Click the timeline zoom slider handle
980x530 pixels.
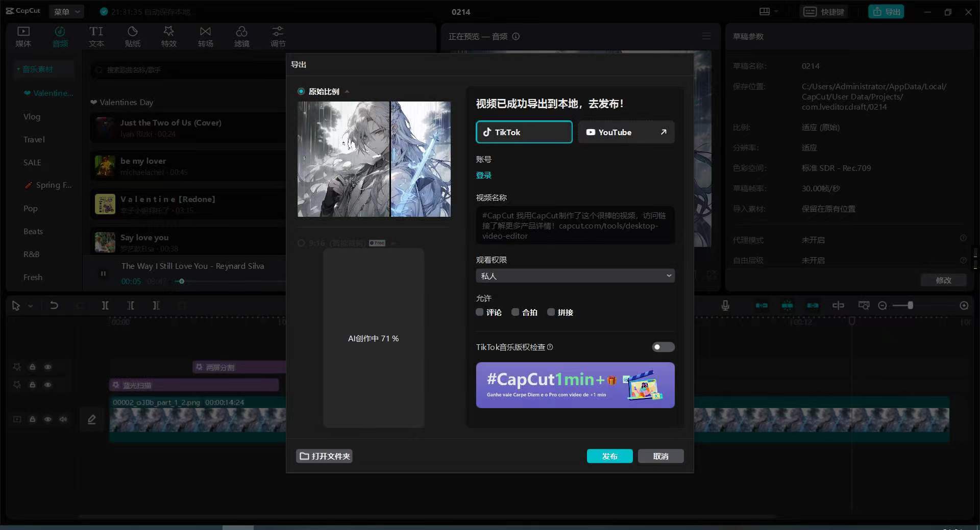tap(910, 306)
